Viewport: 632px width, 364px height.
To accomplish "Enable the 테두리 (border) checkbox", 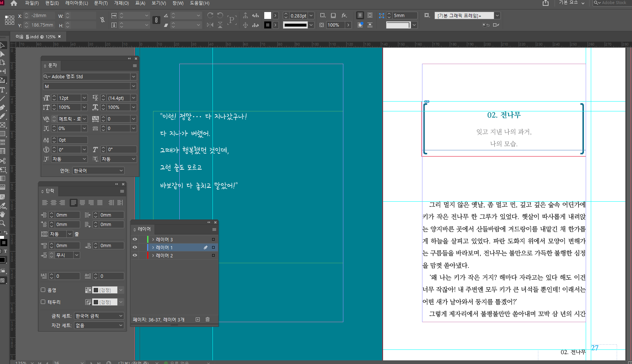I will 43,302.
